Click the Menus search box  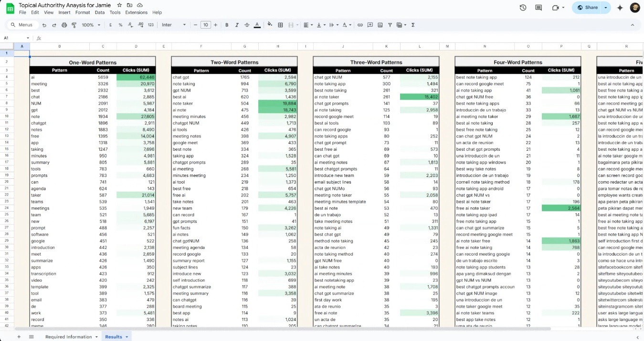pyautogui.click(x=22, y=25)
